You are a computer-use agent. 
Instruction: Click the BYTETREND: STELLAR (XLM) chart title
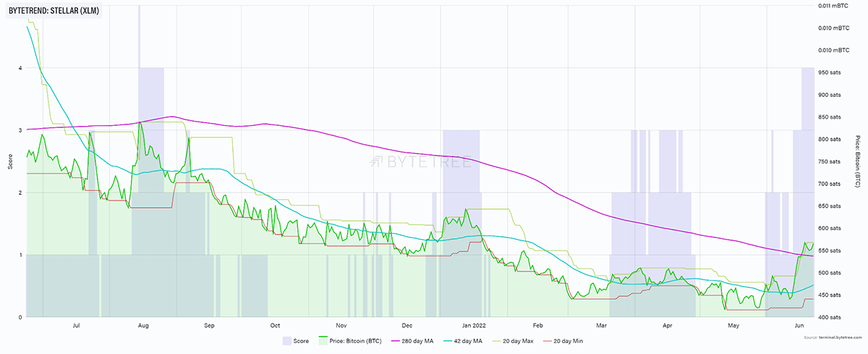pos(52,9)
